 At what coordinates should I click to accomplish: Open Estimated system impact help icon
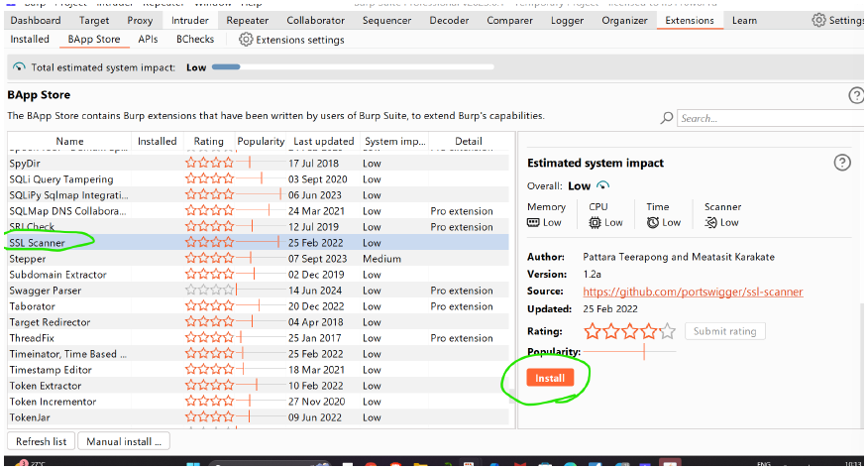tap(842, 163)
